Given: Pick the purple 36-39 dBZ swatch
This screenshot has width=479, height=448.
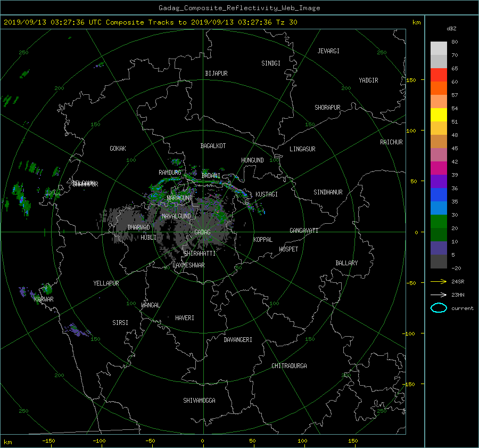Looking at the screenshot, I should pyautogui.click(x=439, y=182).
